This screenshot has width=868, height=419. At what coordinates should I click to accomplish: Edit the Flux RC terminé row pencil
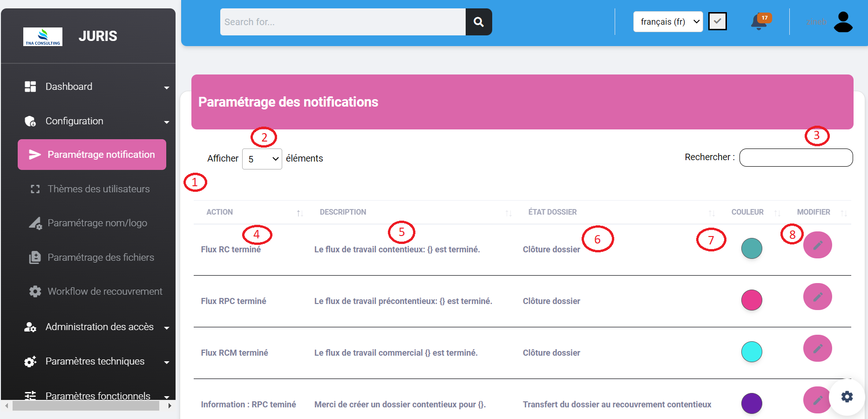[x=817, y=245]
